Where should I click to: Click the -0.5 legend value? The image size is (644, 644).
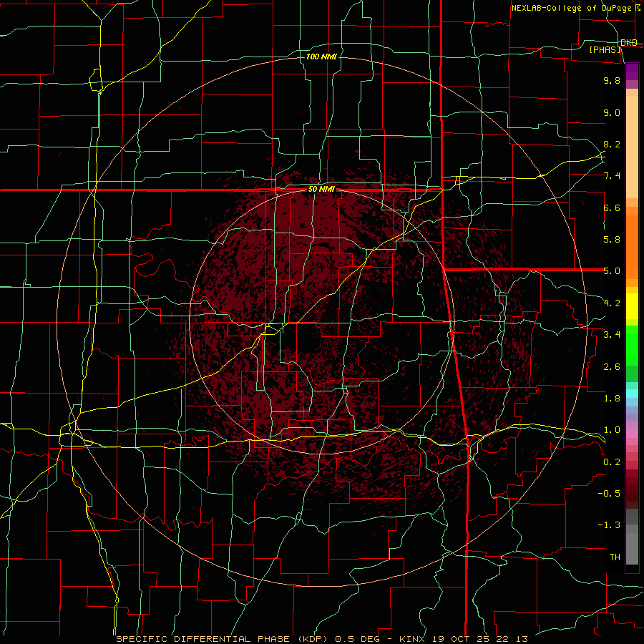pyautogui.click(x=609, y=494)
